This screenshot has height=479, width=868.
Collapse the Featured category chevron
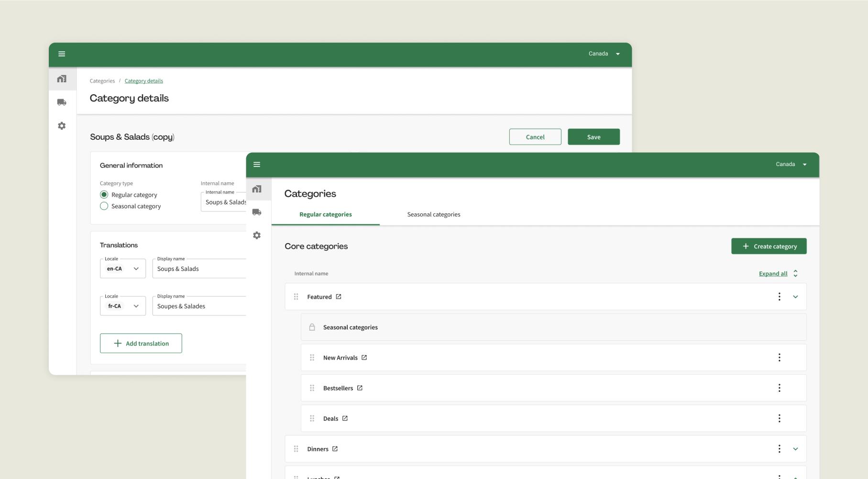coord(796,296)
